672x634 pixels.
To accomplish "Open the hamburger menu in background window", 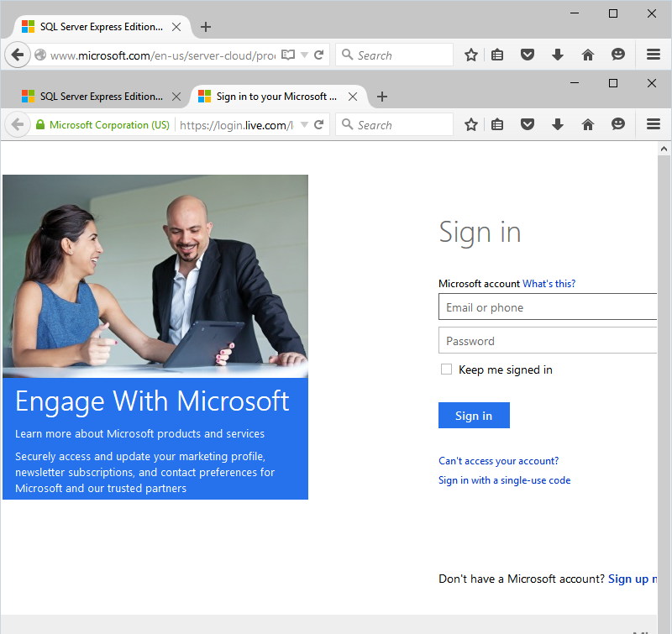I will [654, 55].
